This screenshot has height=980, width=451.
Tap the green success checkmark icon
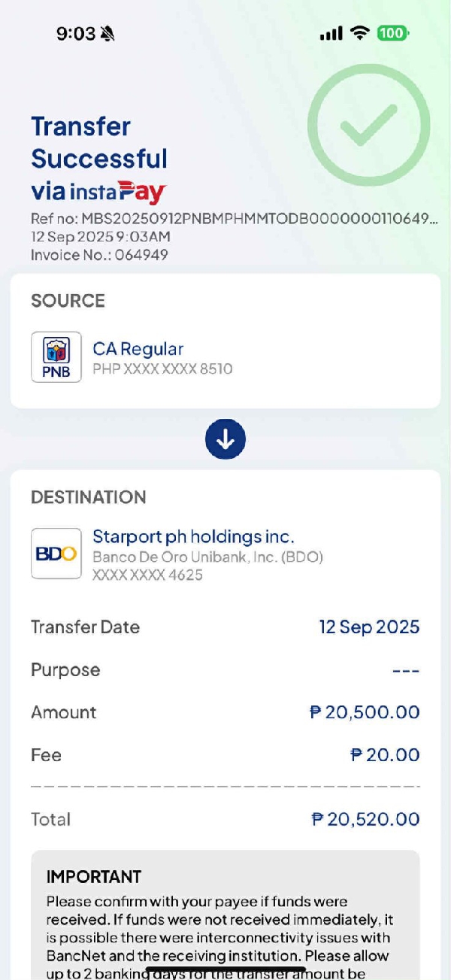(368, 126)
